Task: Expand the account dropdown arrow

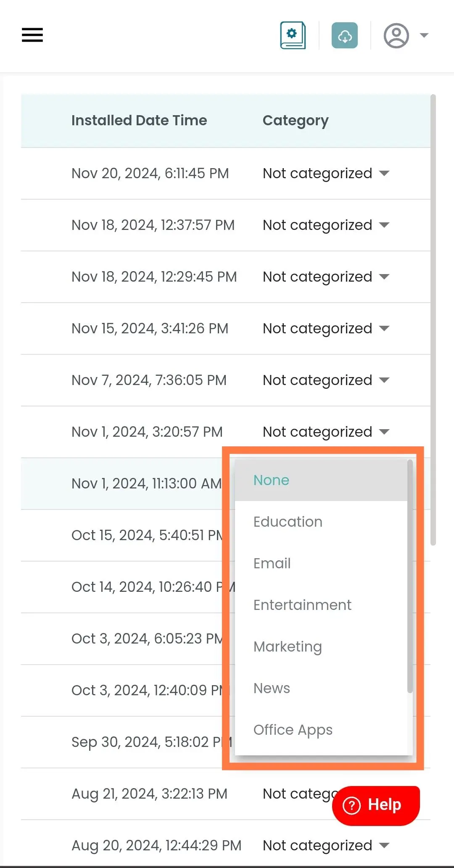Action: click(x=424, y=35)
